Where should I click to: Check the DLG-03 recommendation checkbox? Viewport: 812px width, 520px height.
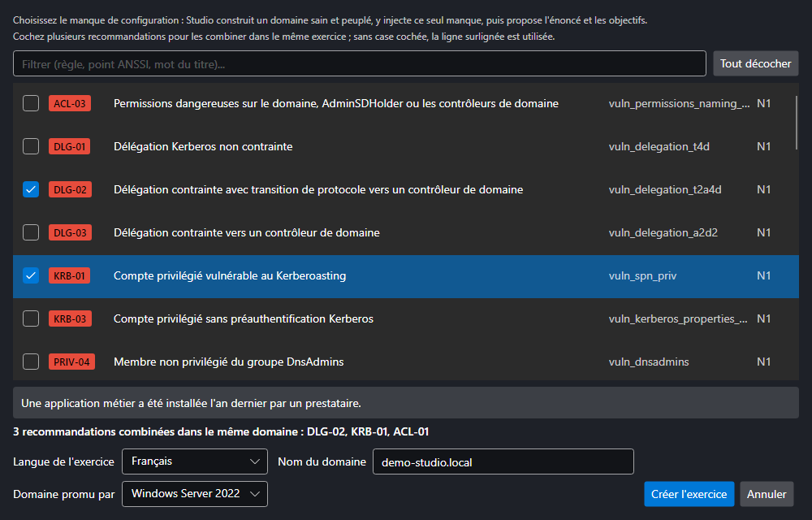pos(31,232)
